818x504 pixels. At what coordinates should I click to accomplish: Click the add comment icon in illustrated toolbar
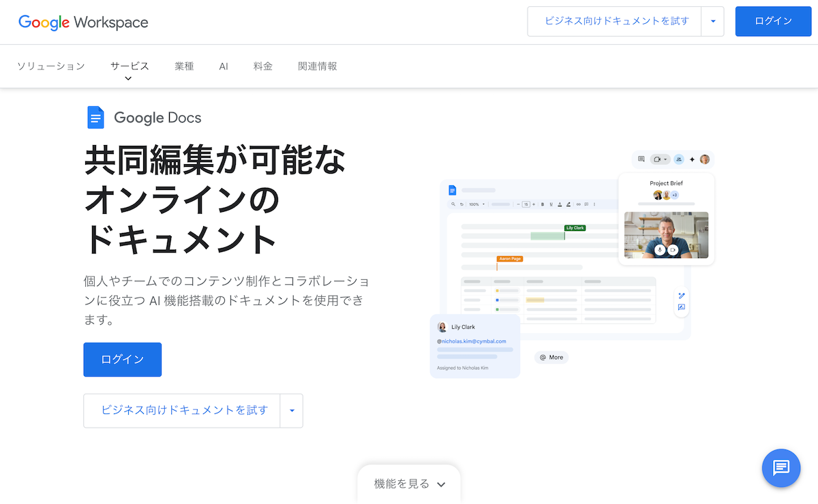[x=586, y=204]
